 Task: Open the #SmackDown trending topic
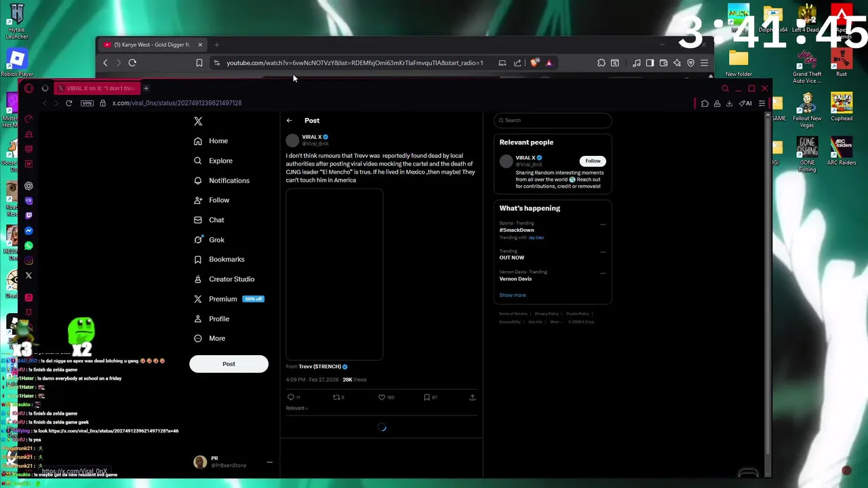pyautogui.click(x=517, y=230)
